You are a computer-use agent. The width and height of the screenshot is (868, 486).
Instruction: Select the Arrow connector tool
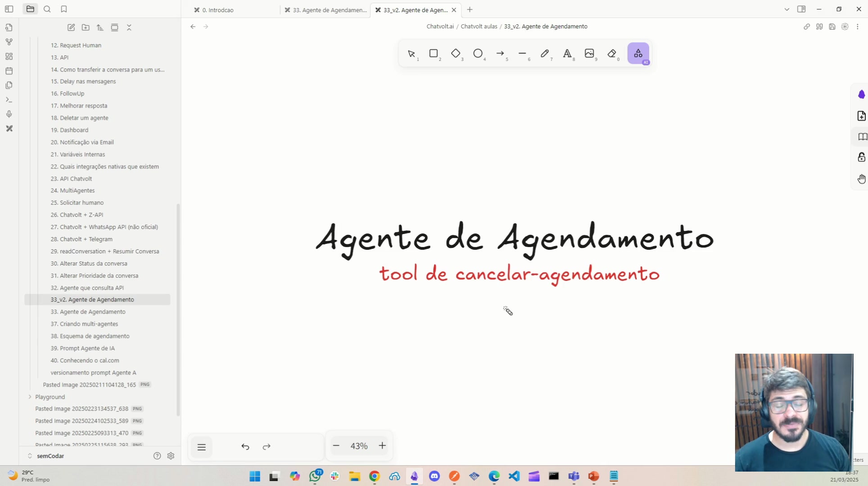501,54
